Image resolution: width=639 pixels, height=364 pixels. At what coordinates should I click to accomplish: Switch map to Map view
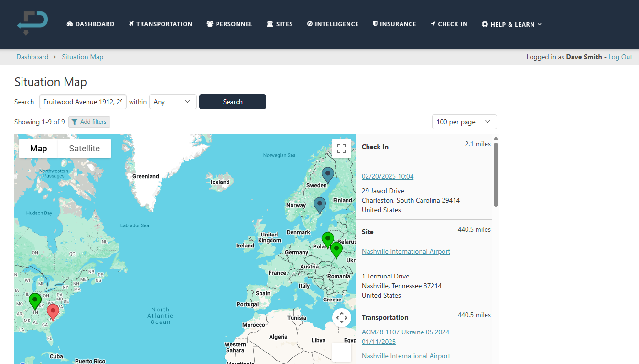pos(39,149)
